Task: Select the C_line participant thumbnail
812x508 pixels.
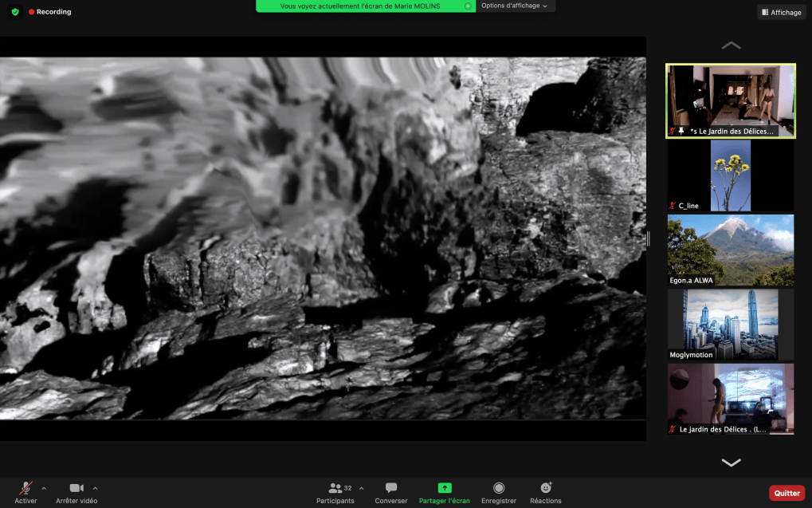Action: [x=731, y=175]
